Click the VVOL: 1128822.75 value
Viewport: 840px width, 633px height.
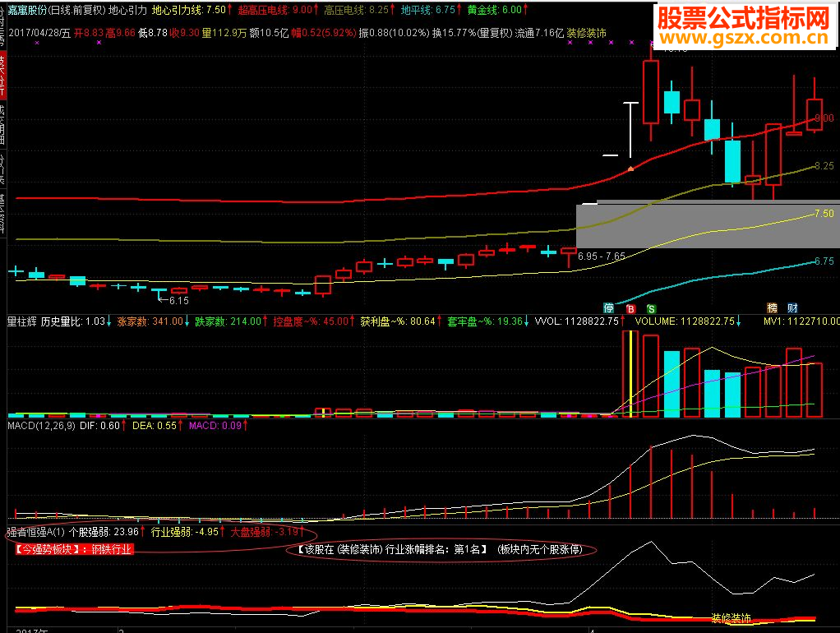coord(580,321)
